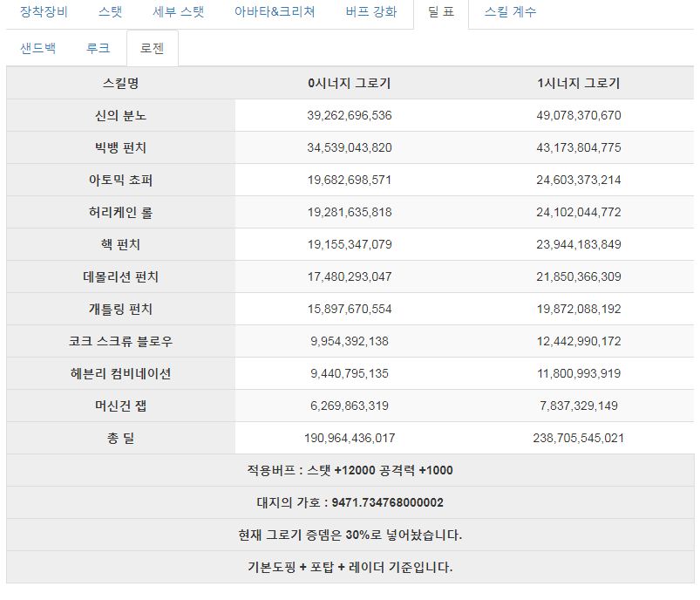Click the 적용버프 스탯 +12000 note
700x600 pixels.
click(x=350, y=470)
